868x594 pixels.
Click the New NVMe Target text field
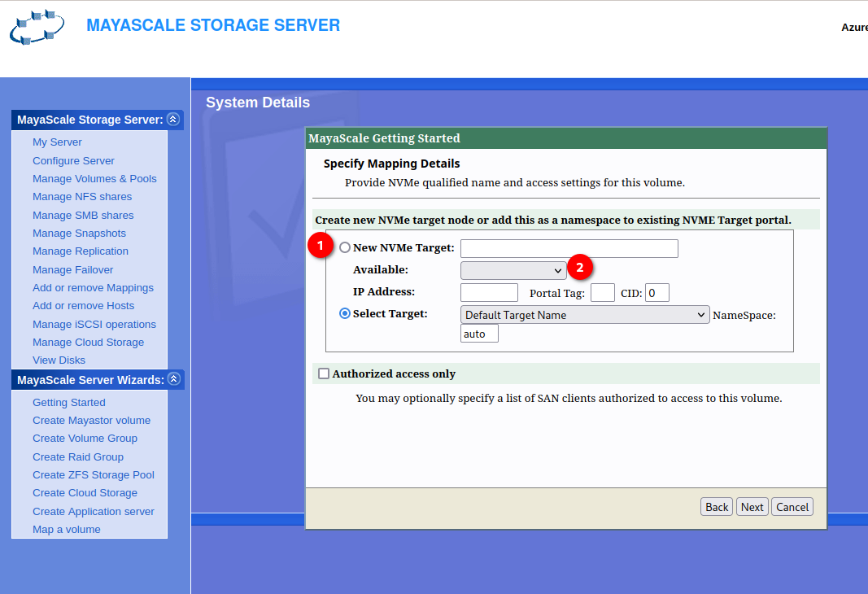pos(569,248)
